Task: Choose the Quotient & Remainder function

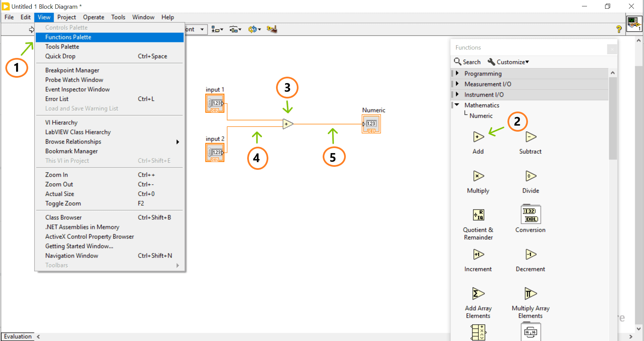Action: pyautogui.click(x=478, y=215)
